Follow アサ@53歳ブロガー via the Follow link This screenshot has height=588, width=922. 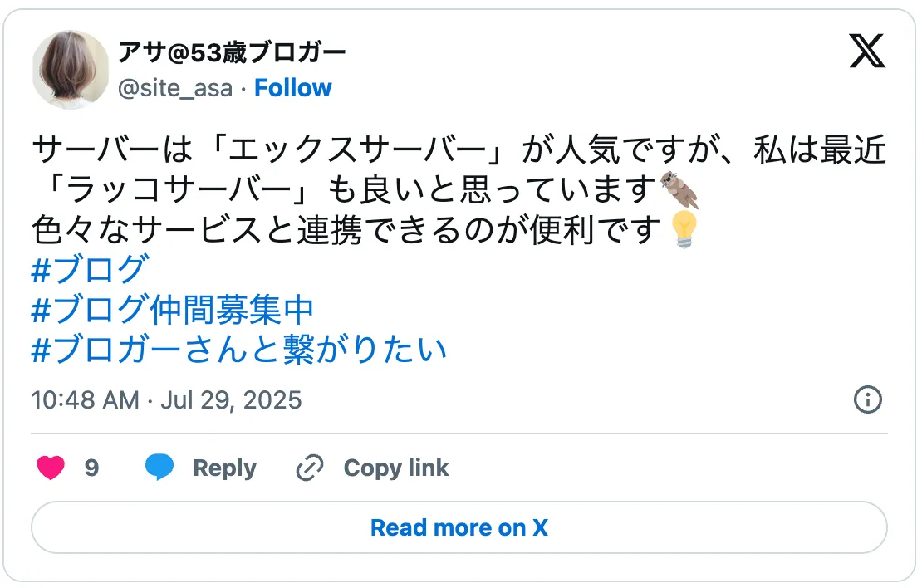pos(293,87)
